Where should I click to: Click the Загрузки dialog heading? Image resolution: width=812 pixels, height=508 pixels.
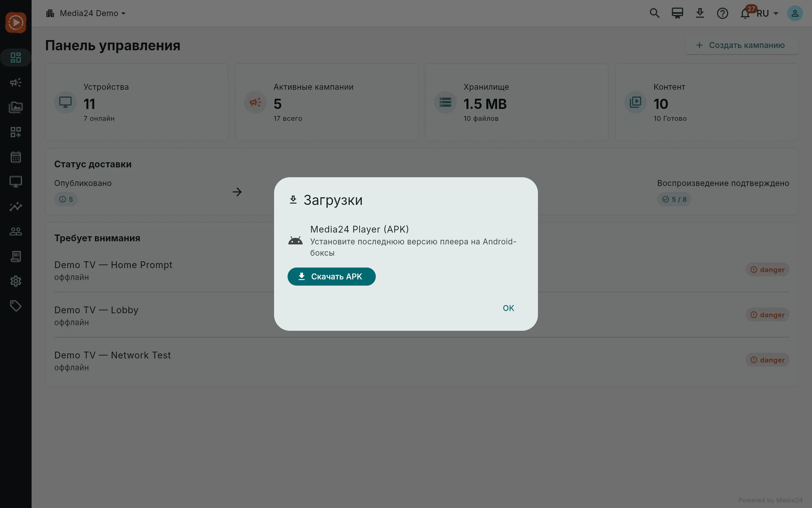(333, 200)
